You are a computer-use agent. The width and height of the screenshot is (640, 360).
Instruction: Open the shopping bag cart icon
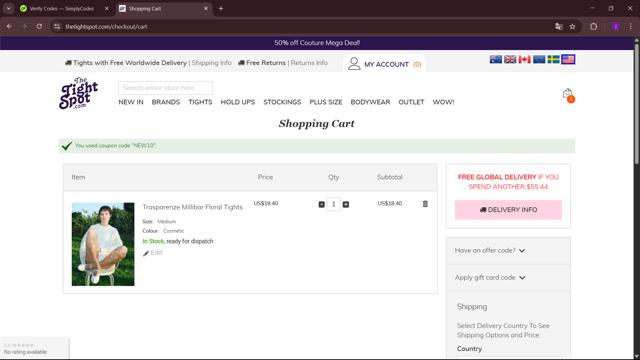[x=568, y=95]
